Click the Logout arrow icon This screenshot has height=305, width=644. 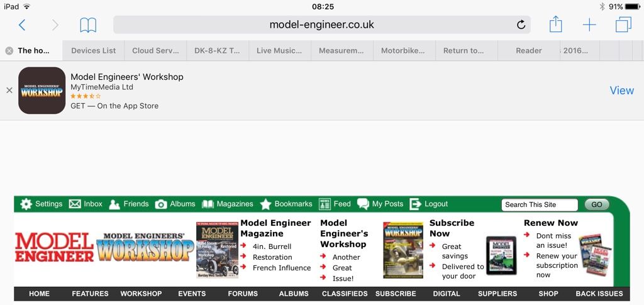[415, 204]
